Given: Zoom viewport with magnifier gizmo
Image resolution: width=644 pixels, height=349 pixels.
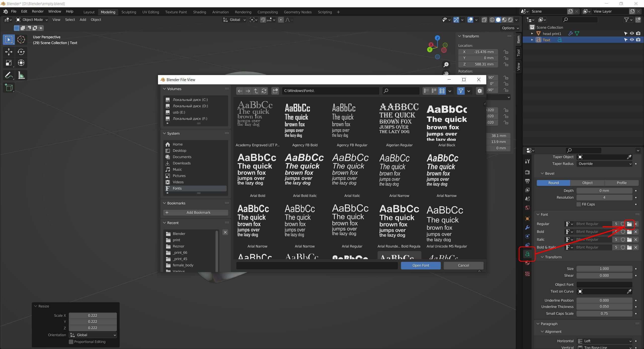Looking at the screenshot, I should pyautogui.click(x=446, y=65).
